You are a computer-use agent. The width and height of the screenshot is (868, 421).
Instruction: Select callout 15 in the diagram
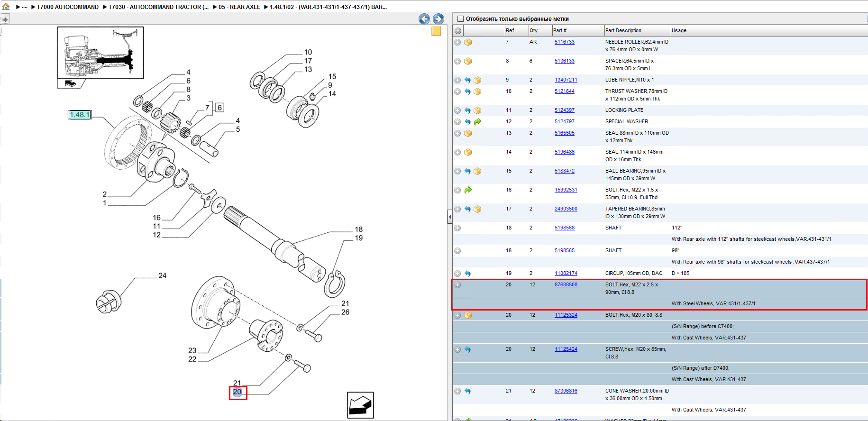coord(332,76)
